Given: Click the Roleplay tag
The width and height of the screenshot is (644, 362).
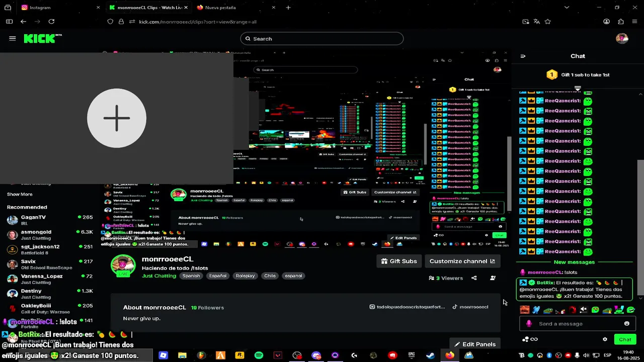Looking at the screenshot, I should coord(246,276).
